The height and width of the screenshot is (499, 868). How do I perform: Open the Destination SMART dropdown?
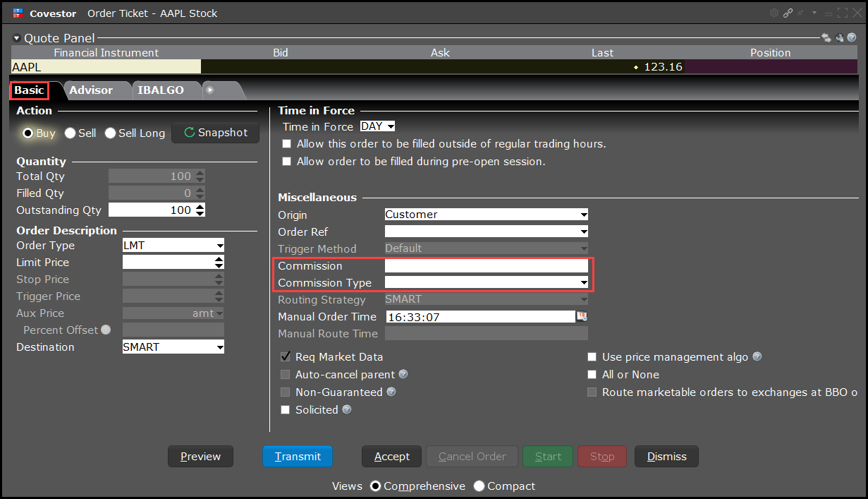click(x=173, y=347)
